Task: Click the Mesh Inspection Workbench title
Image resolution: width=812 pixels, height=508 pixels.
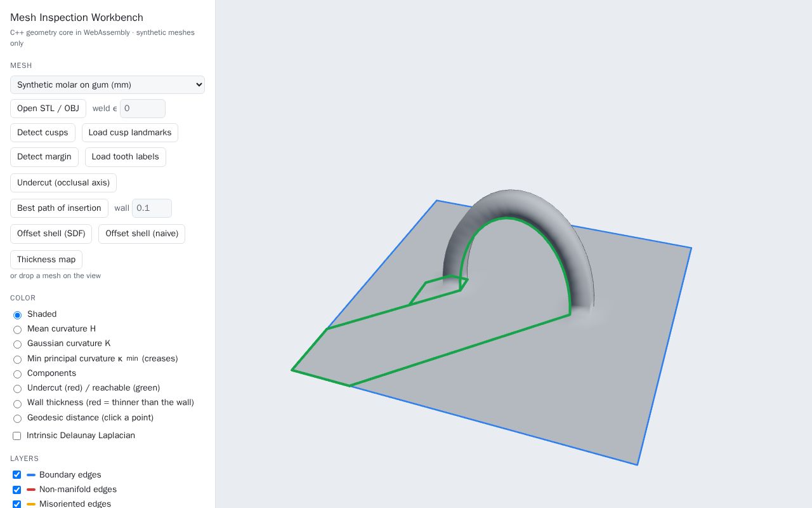Action: pyautogui.click(x=77, y=17)
